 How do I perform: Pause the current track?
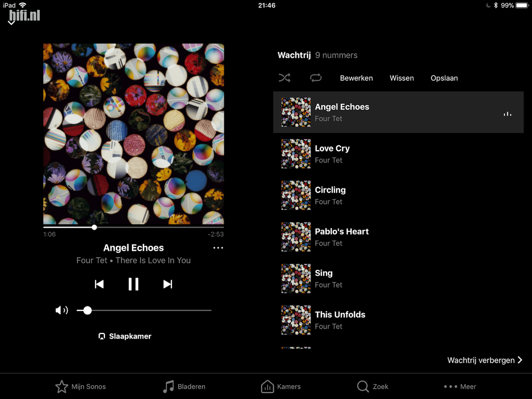coord(133,284)
